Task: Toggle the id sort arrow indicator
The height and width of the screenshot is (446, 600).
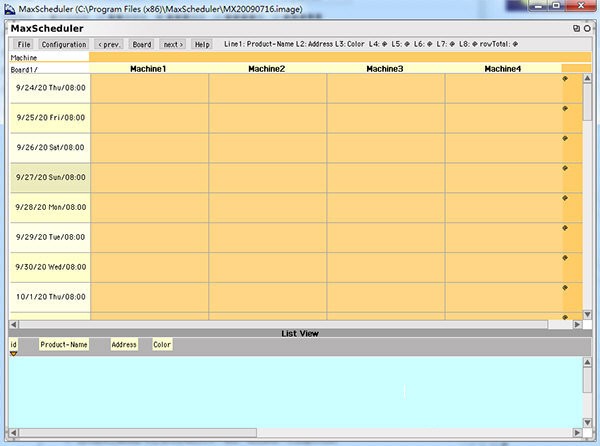Action: point(13,354)
